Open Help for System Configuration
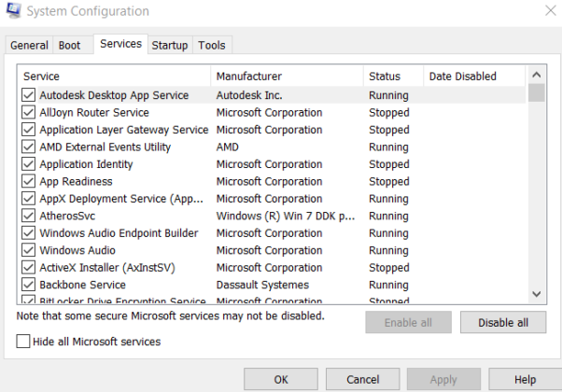Screen dimensions: 562x392 point(525,379)
